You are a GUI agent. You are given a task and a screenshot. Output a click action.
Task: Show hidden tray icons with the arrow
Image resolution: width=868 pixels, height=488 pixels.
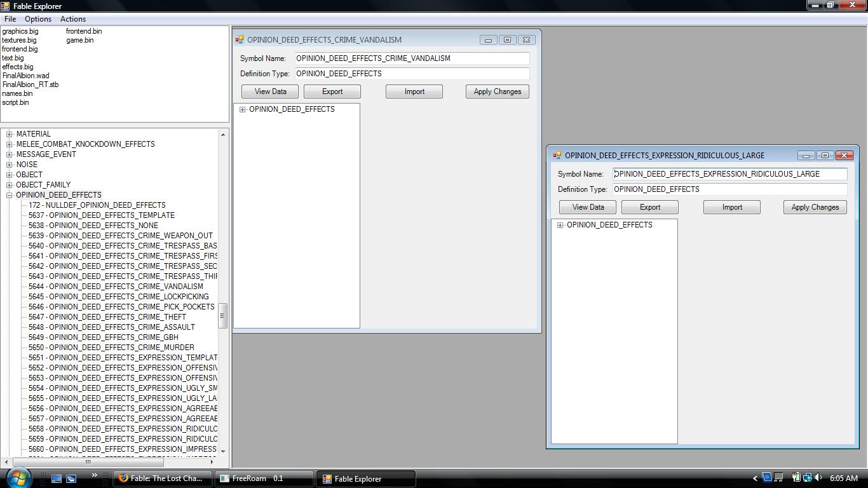(755, 478)
